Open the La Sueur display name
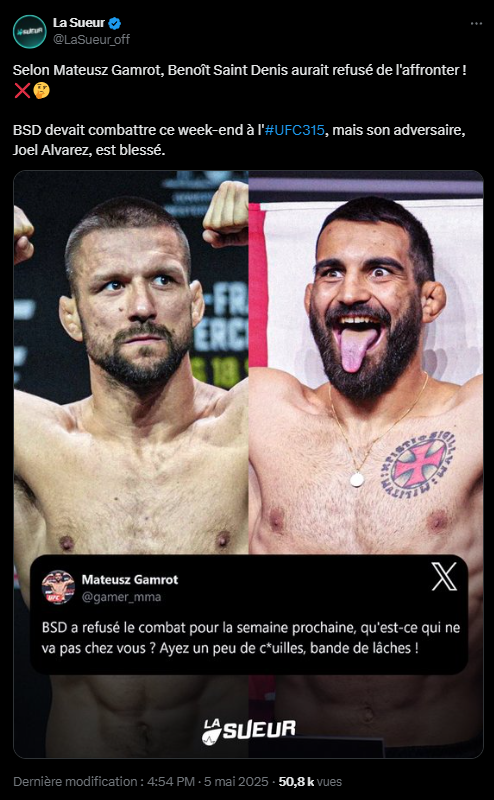Viewport: 494px width, 800px height. click(79, 23)
